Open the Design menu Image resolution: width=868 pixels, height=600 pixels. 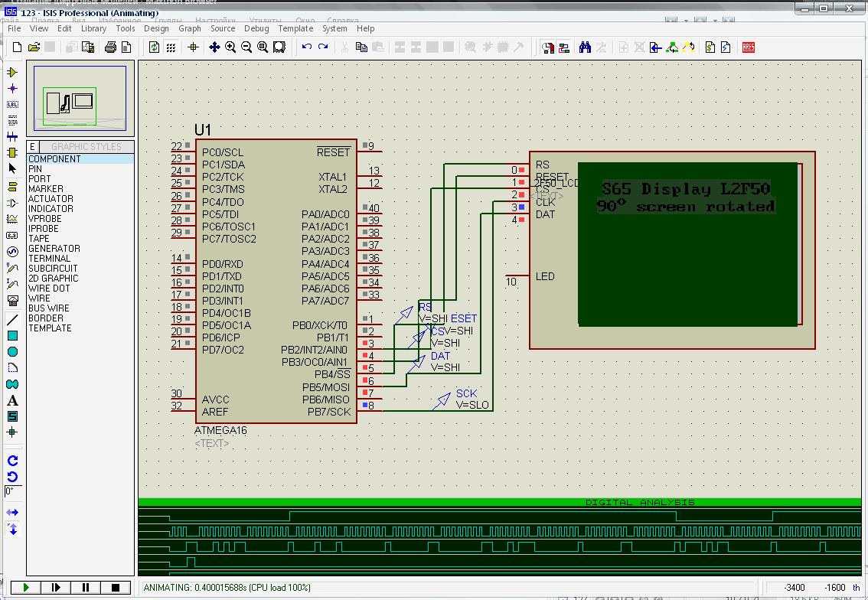coord(156,28)
